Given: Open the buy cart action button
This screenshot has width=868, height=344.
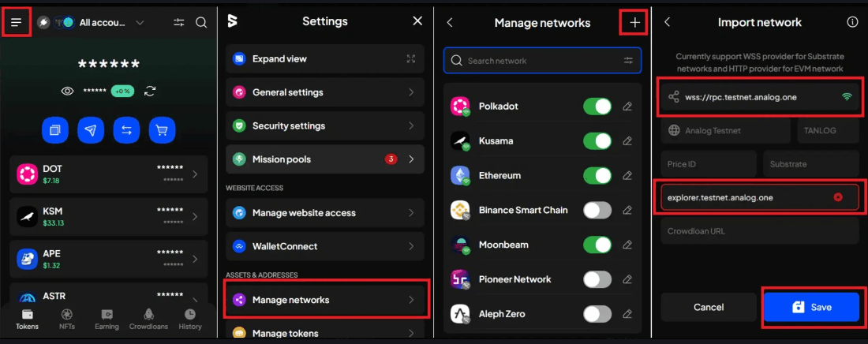Looking at the screenshot, I should [x=163, y=130].
